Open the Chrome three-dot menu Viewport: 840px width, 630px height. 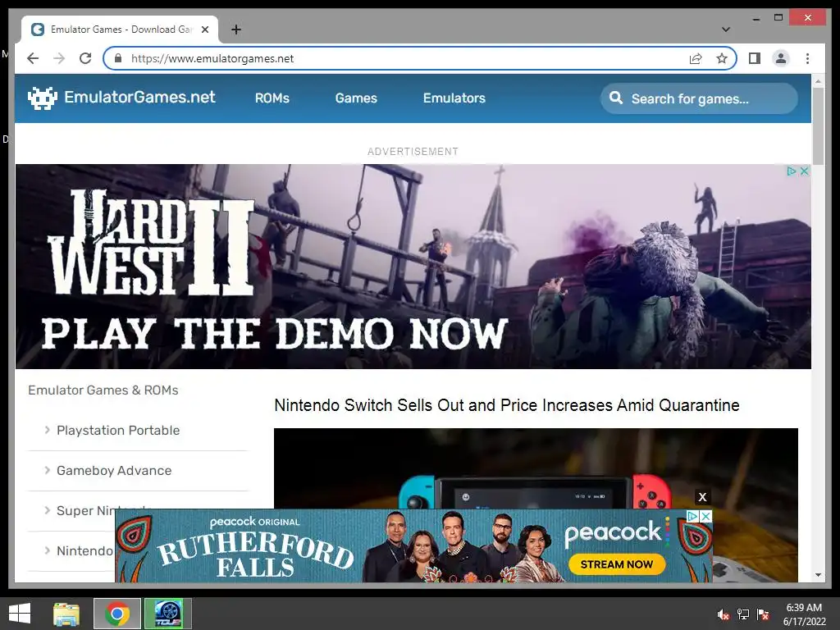[807, 58]
